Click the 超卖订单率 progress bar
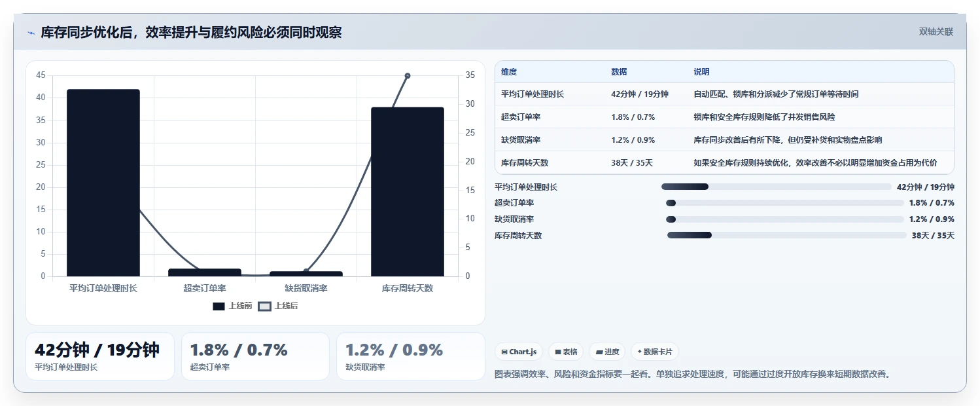The width and height of the screenshot is (980, 406). point(784,203)
